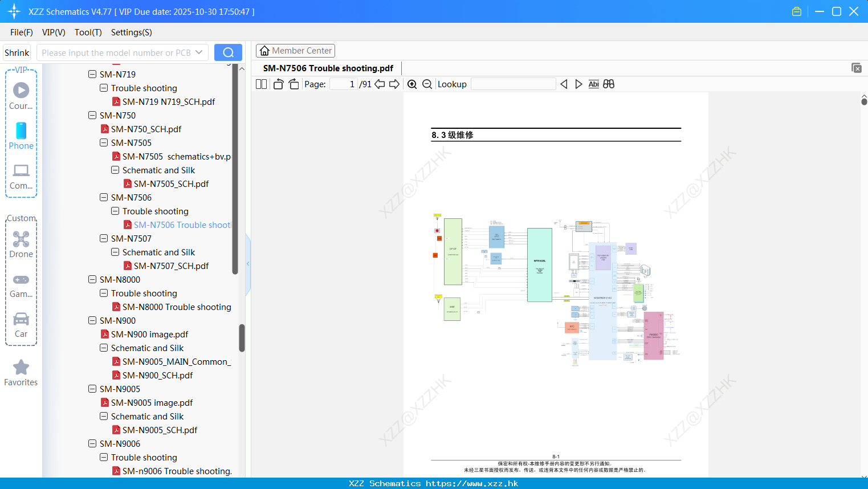Screen dimensions: 868x489
Task: Collapse the SM-N9005 tree node
Action: coord(92,389)
